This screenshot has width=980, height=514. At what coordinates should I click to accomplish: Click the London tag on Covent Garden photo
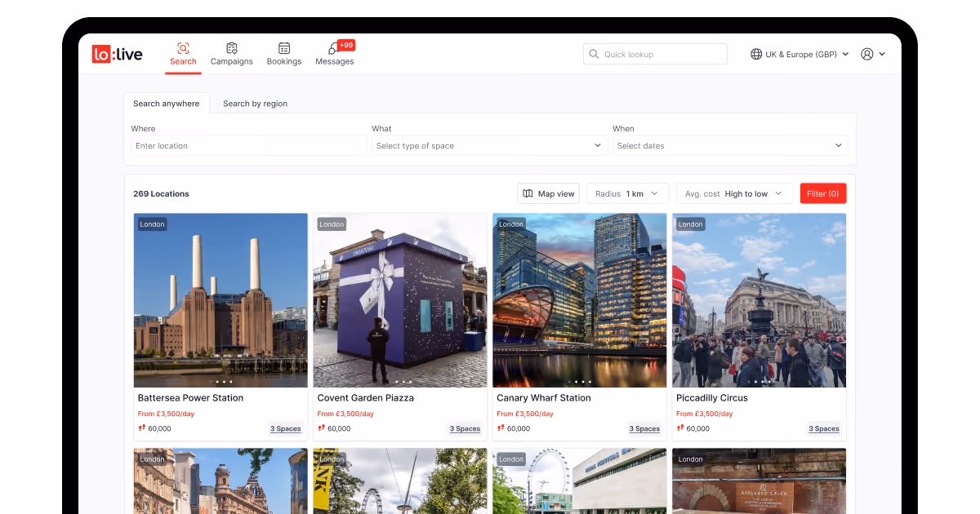332,224
